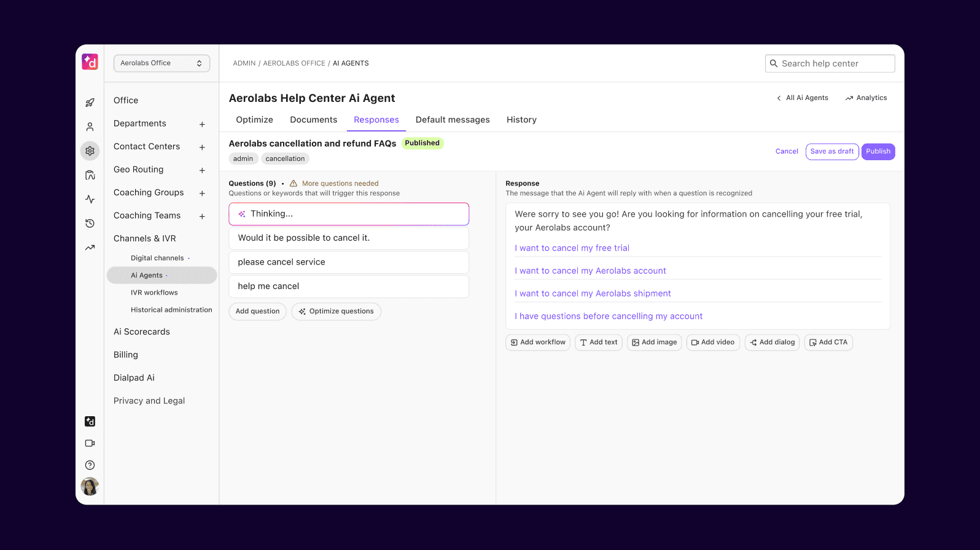This screenshot has width=980, height=550.
Task: Switch to the Default messages tab
Action: click(x=453, y=120)
